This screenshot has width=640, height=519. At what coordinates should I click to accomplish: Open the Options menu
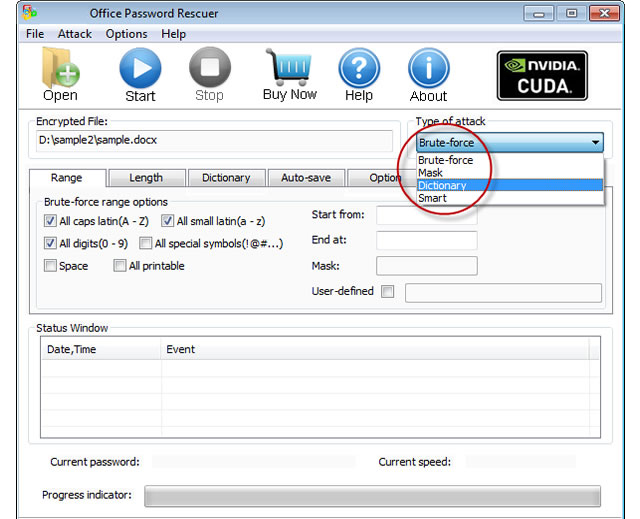pyautogui.click(x=127, y=34)
